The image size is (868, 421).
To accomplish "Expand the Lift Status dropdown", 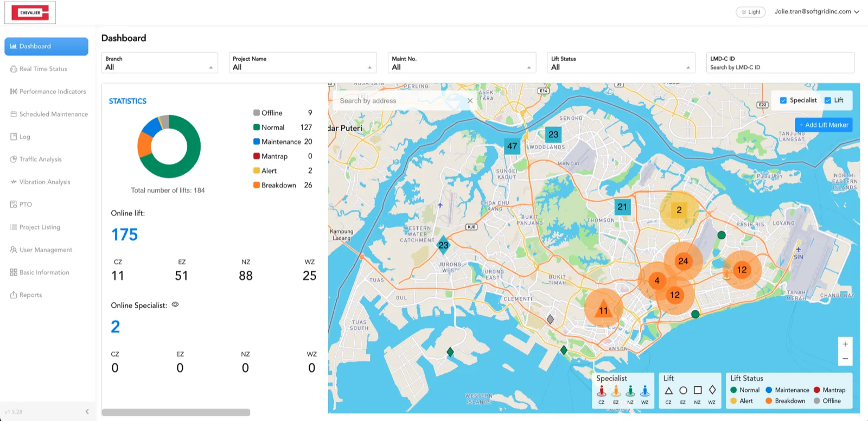I will pos(621,63).
